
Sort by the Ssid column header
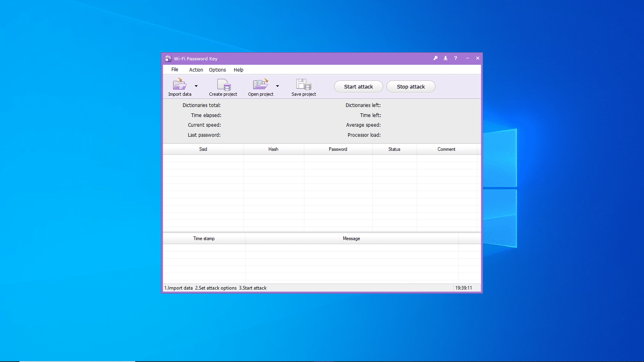203,149
